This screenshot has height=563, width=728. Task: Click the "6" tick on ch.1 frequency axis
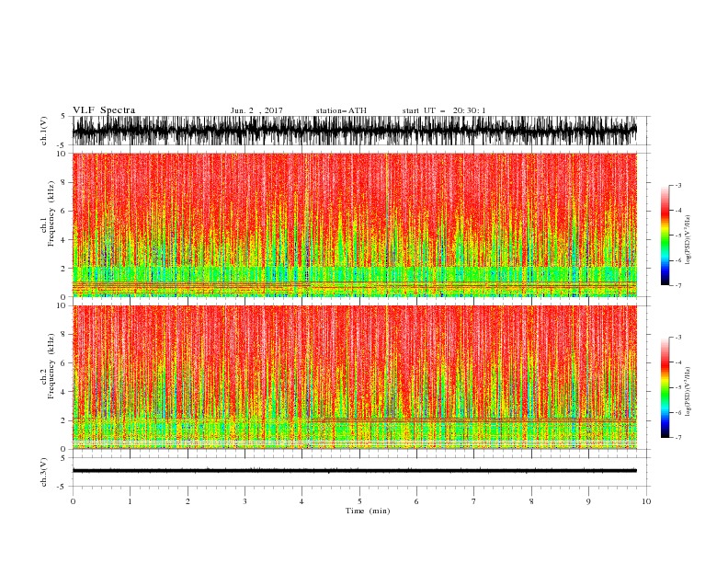click(x=64, y=211)
